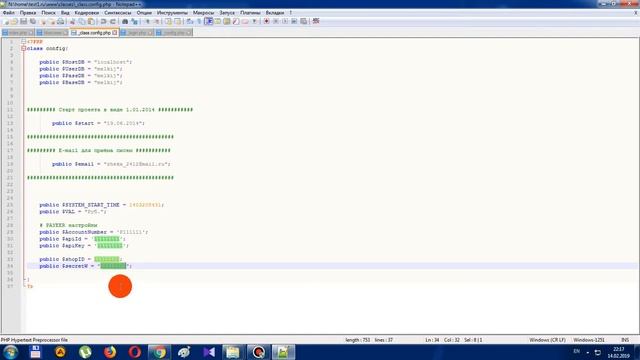Click the Close All toolbar icon
Screen dimensions: 640x360
coord(51,21)
